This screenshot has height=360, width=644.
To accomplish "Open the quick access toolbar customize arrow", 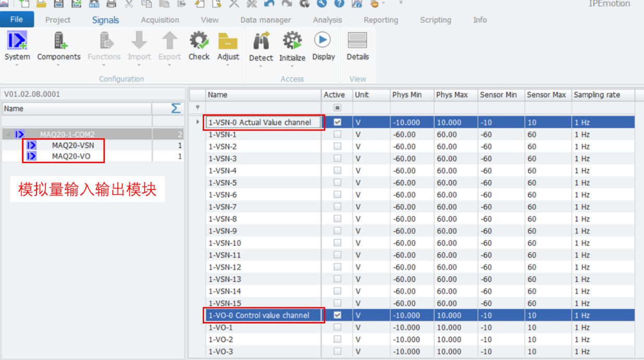I will tap(401, 3).
